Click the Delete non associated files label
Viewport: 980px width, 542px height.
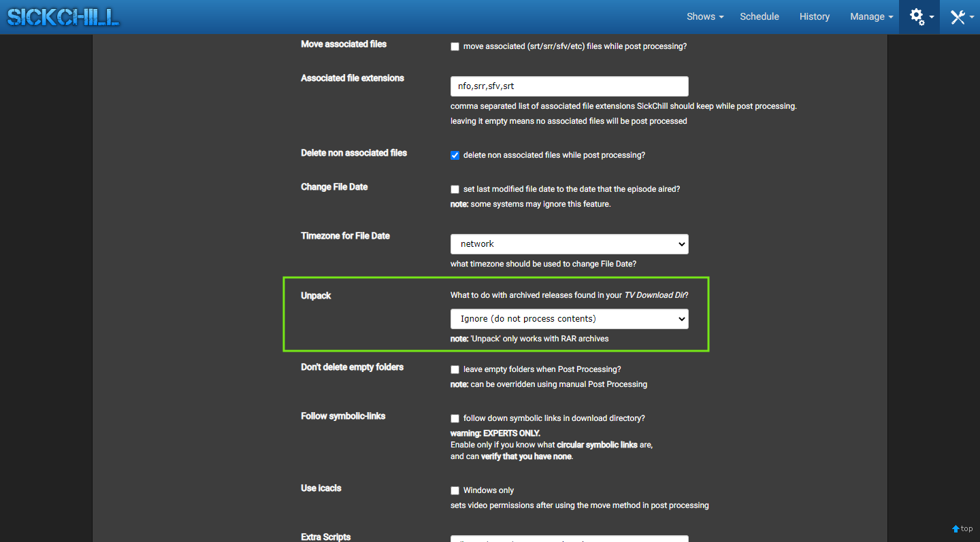pyautogui.click(x=354, y=153)
